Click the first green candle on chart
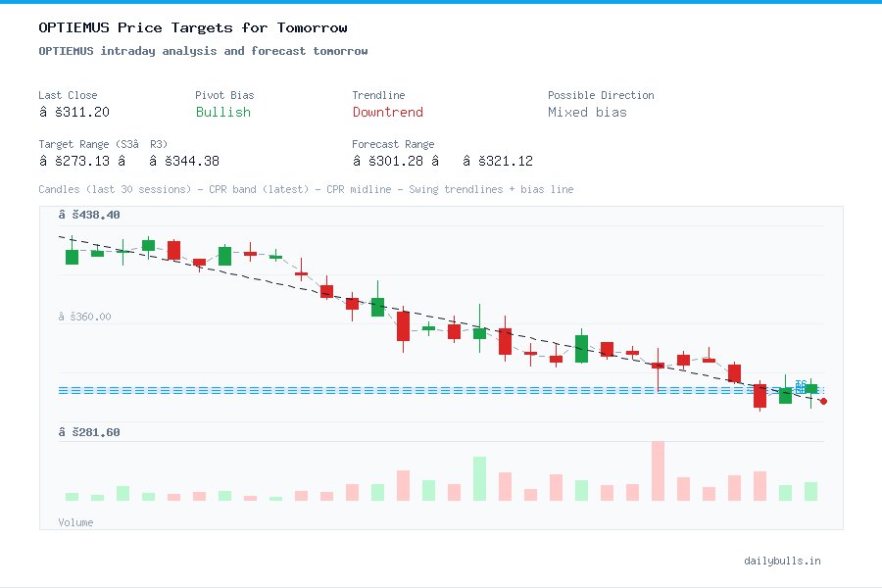 click(72, 255)
